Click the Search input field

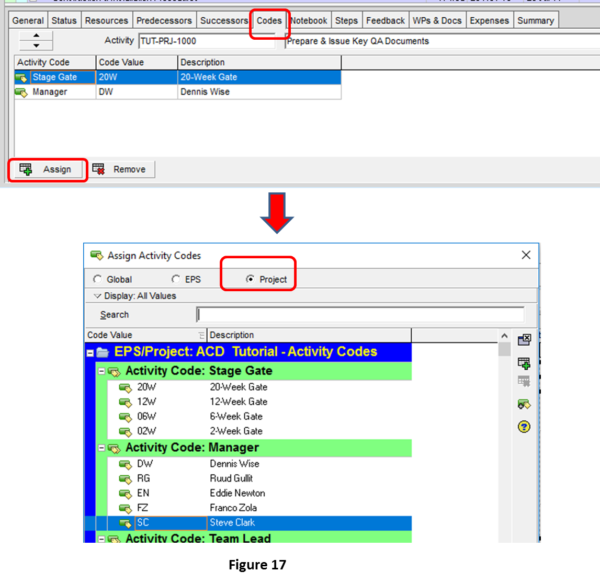(x=359, y=315)
